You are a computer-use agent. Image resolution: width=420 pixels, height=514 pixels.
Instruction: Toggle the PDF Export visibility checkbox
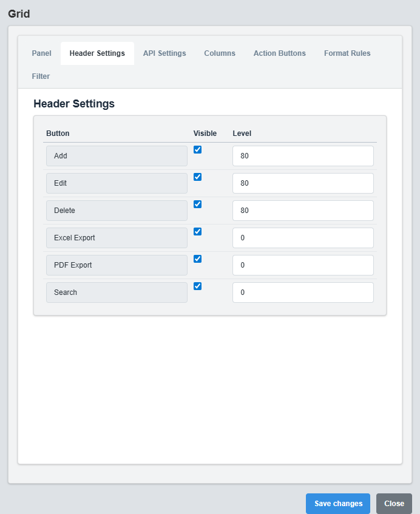(197, 259)
